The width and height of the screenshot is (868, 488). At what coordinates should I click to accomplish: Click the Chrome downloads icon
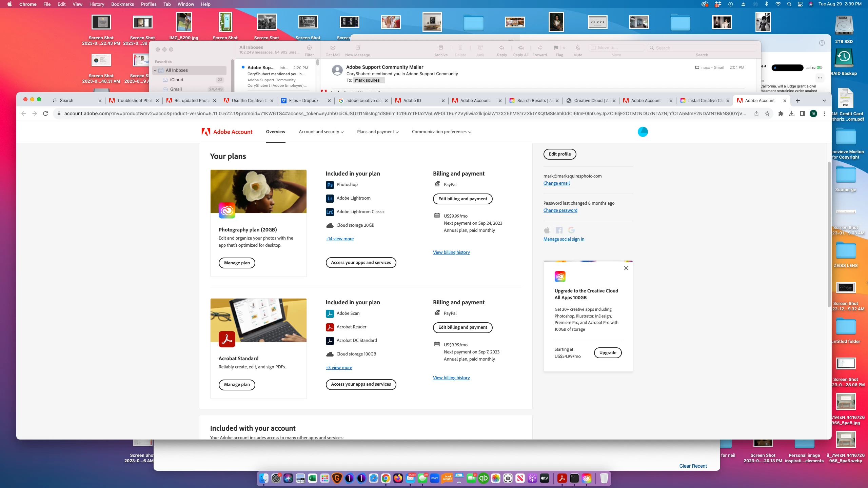pyautogui.click(x=791, y=114)
